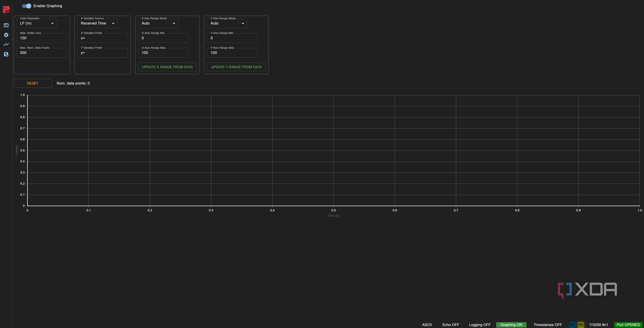Expand the X Axis Range Mode dropdown

158,23
